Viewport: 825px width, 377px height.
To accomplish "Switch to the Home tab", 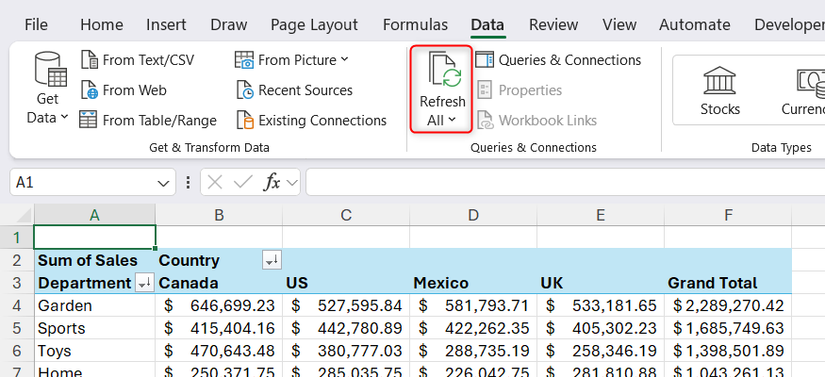I will pos(102,25).
